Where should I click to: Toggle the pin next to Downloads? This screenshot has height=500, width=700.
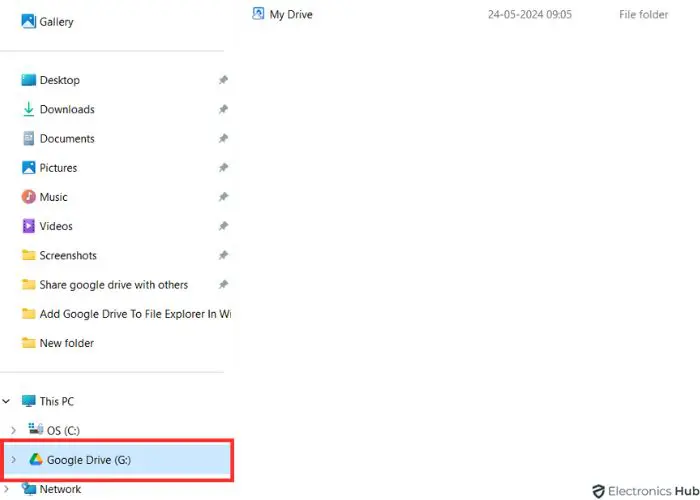pos(223,109)
